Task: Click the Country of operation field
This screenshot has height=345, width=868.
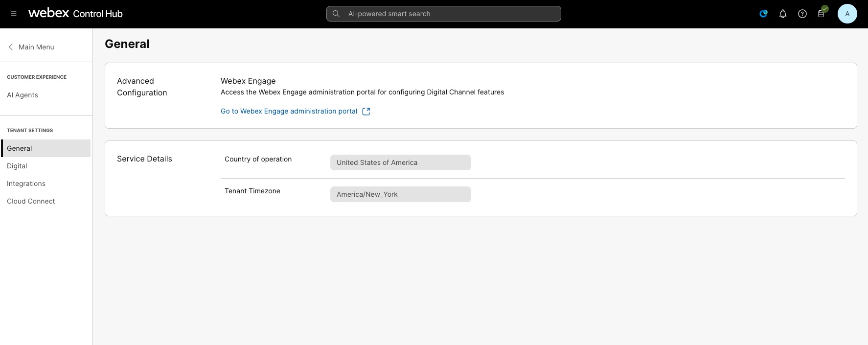Action: (400, 162)
